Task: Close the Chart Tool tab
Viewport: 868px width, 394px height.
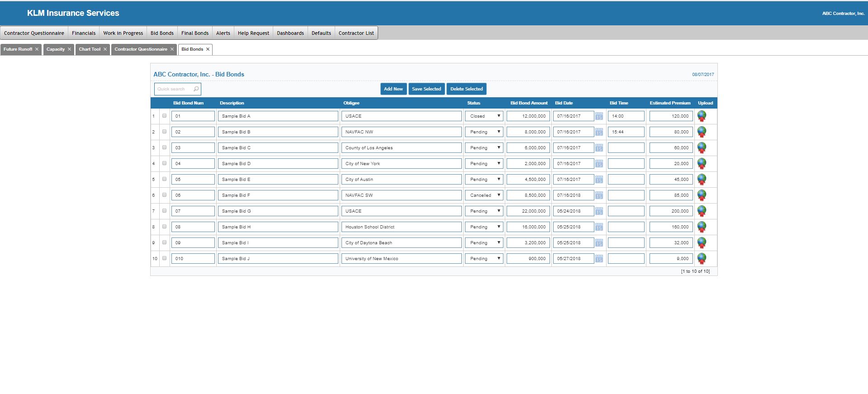Action: pos(105,49)
